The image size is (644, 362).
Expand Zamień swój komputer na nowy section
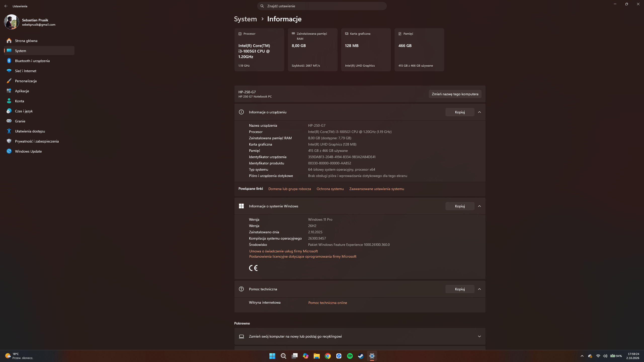coord(360,336)
